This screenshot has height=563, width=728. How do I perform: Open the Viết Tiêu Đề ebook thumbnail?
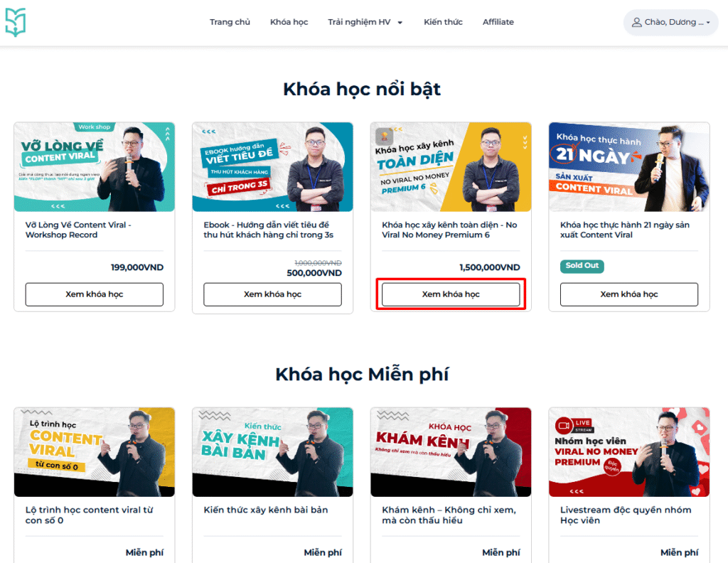tap(272, 166)
